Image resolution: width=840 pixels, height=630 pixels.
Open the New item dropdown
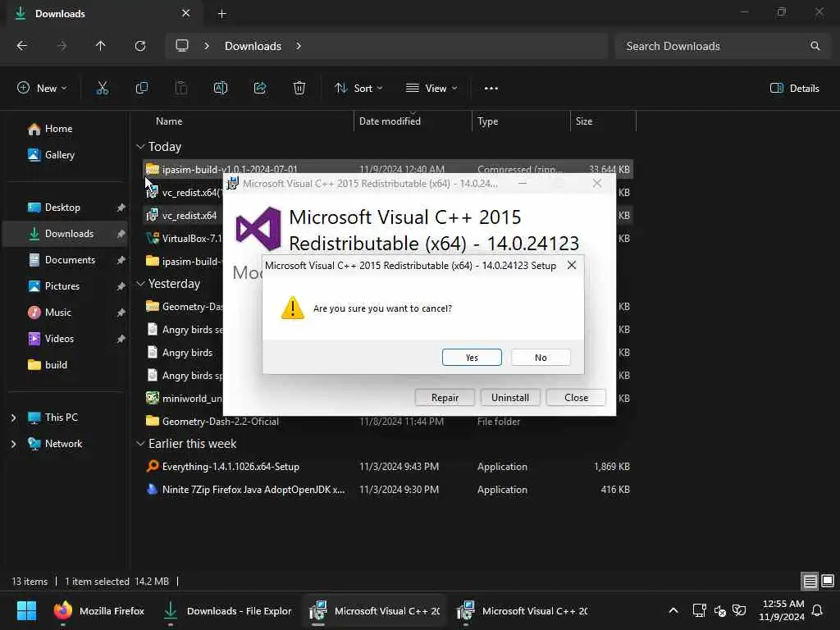[x=42, y=89]
